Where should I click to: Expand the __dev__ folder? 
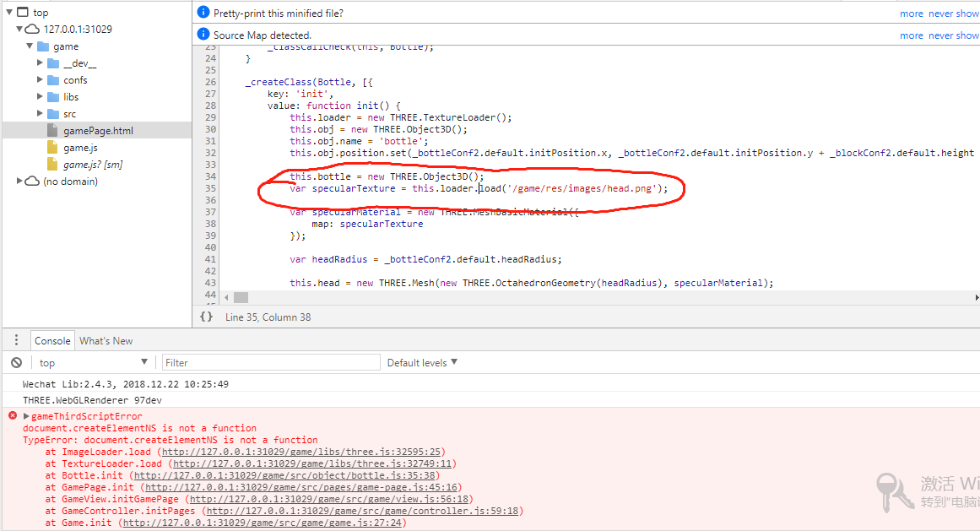coord(40,62)
